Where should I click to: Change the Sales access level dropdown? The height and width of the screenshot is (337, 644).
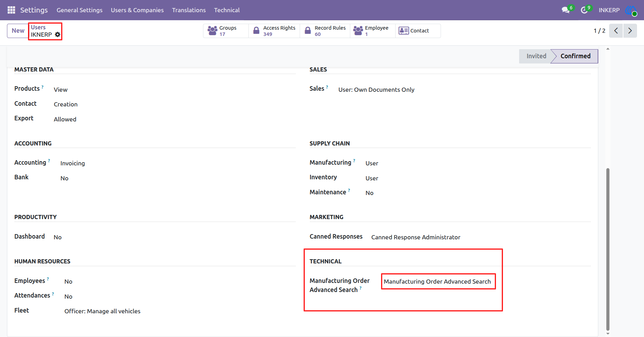376,90
